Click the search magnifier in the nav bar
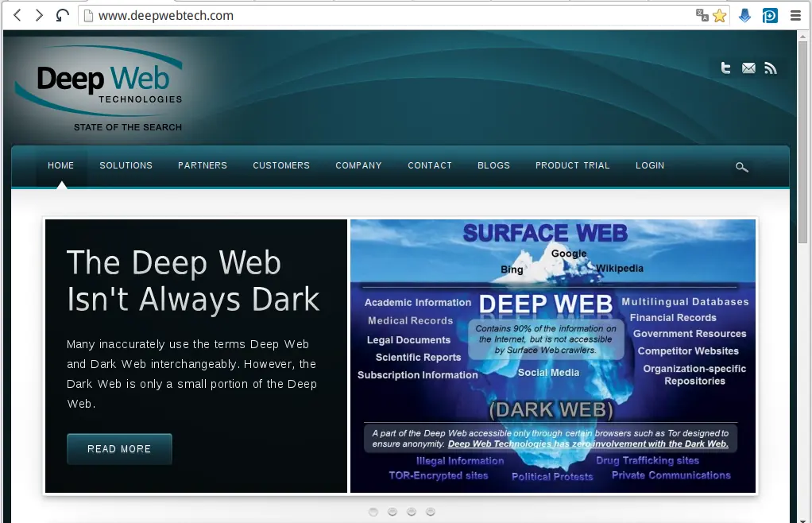 pos(741,167)
